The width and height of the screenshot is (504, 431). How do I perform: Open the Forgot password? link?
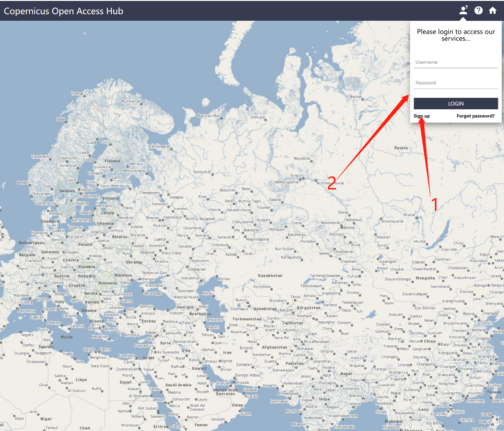[x=475, y=116]
